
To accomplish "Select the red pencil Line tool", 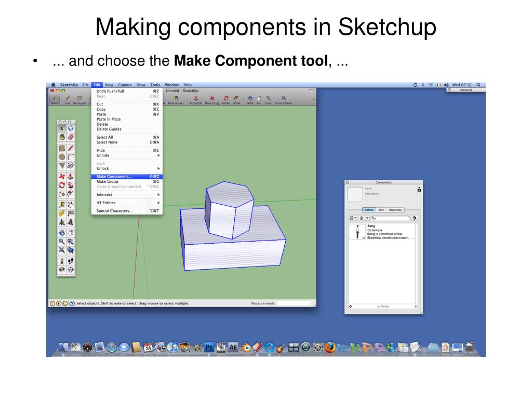I will click(71, 148).
